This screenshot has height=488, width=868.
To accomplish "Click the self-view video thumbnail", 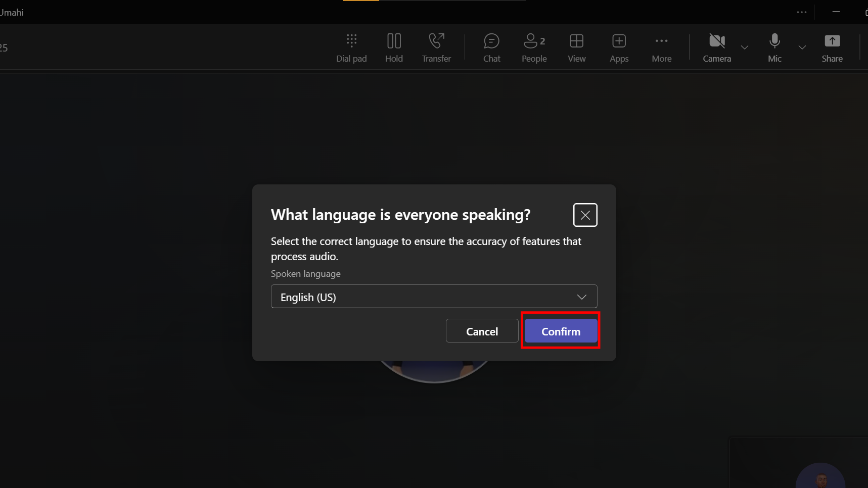I will [x=819, y=475].
